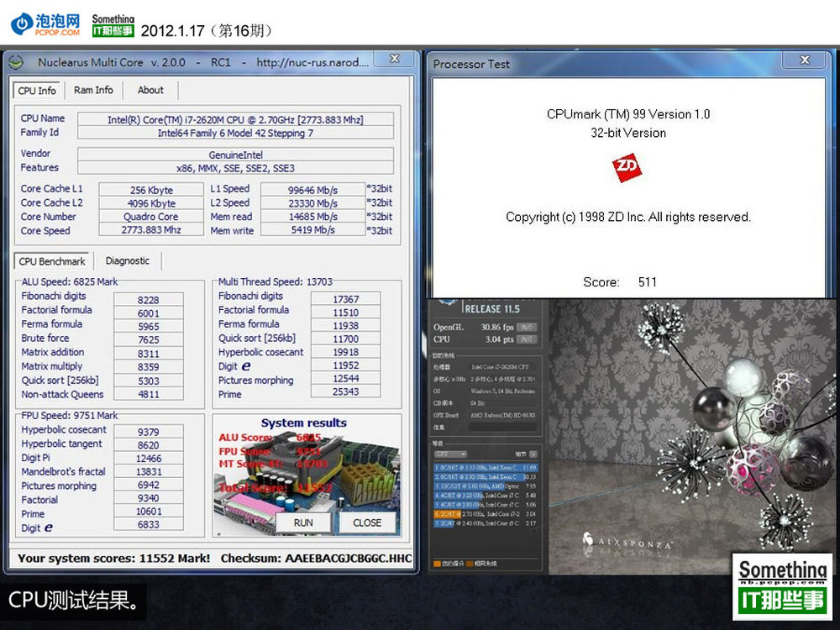Click the large Something IT logo below the render
Screen dimensions: 840x630
click(x=783, y=586)
